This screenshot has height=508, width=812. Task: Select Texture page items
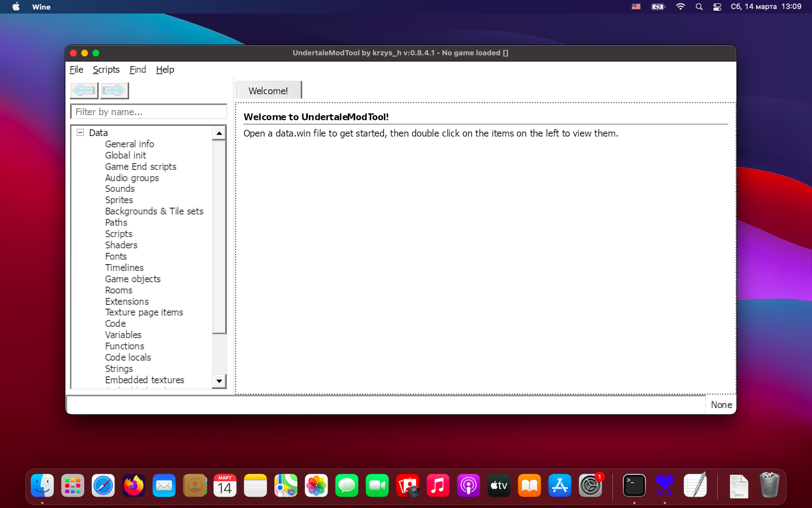[144, 312]
